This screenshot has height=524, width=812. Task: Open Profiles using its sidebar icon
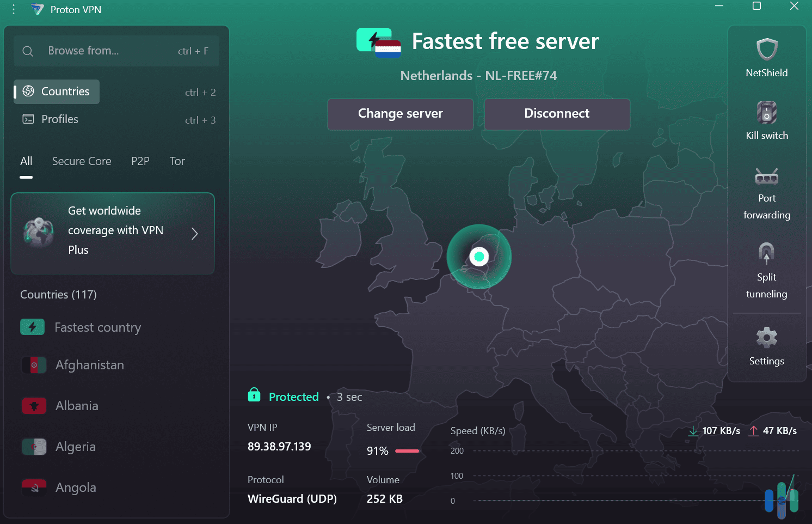click(28, 119)
